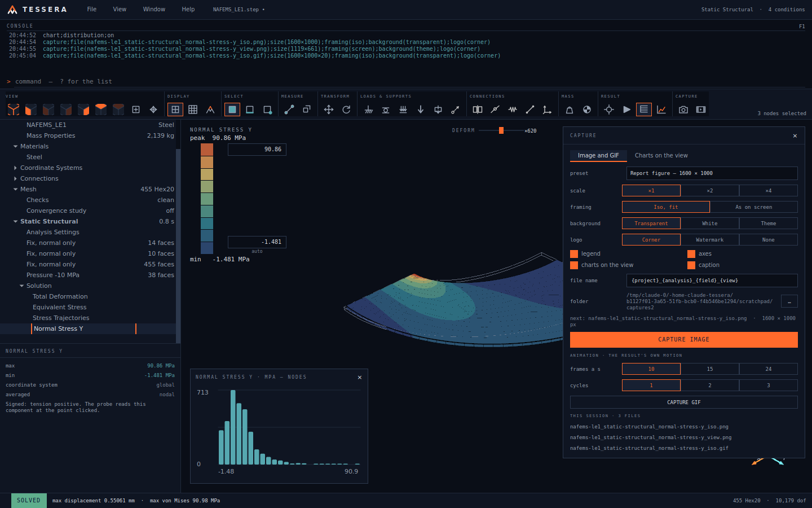Click the three-by-three grid icon under Display
Image resolution: width=812 pixels, height=508 pixels.
193,110
